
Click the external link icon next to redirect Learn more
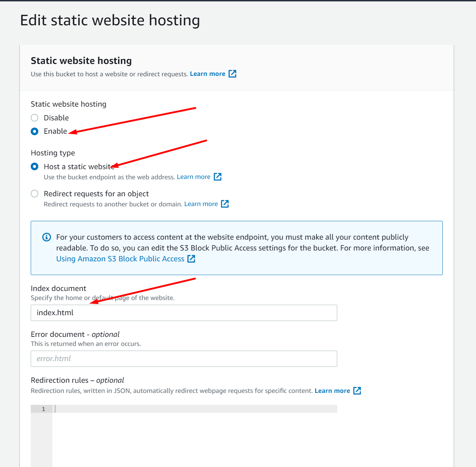[x=224, y=203]
